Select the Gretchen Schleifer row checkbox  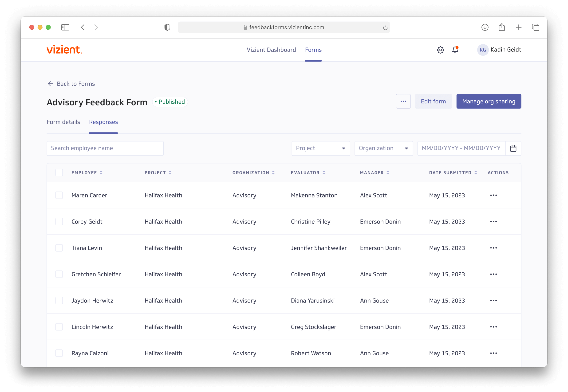[59, 274]
